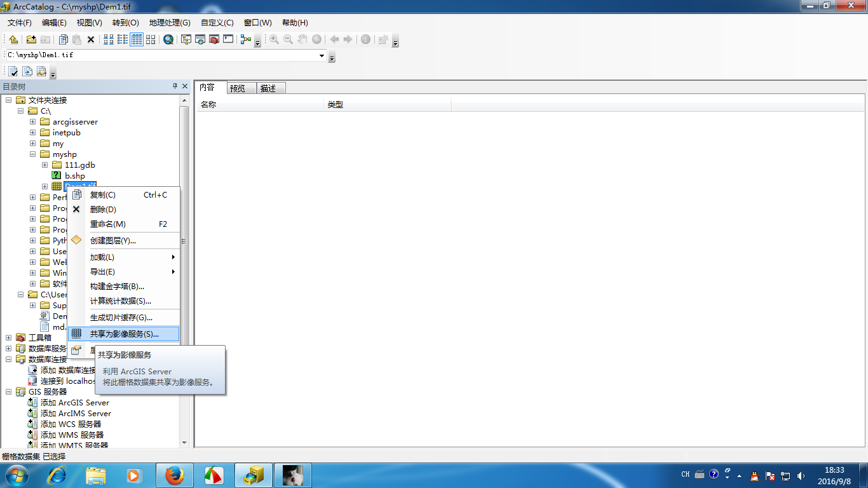Click the Copy icon in the toolbar
Screen dimensions: 868x488
63,39
